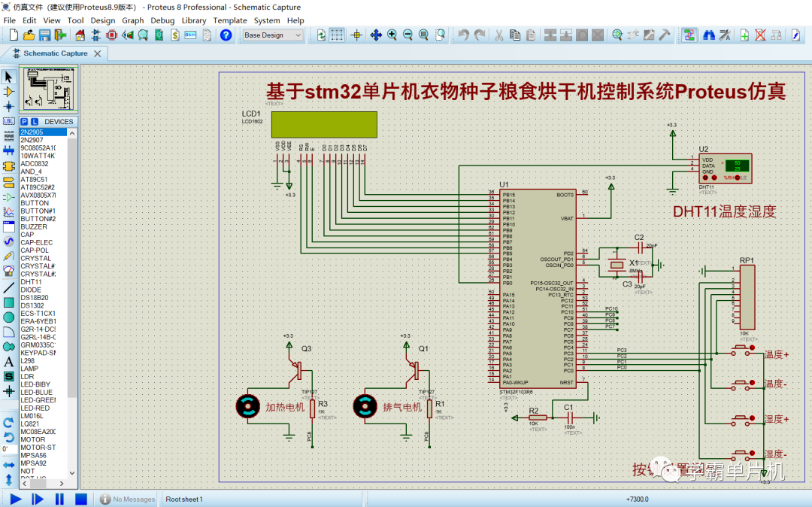The height and width of the screenshot is (507, 812).
Task: Start simulation with the Play button
Action: point(16,499)
